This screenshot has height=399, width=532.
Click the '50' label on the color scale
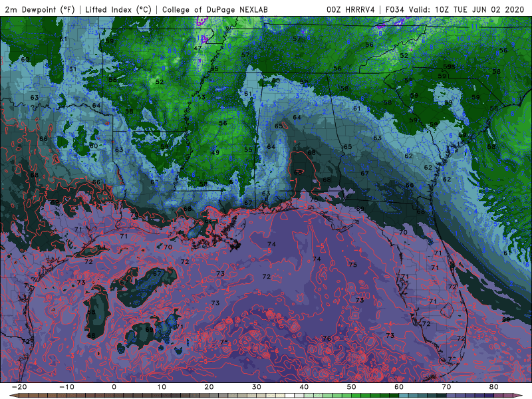coord(352,387)
